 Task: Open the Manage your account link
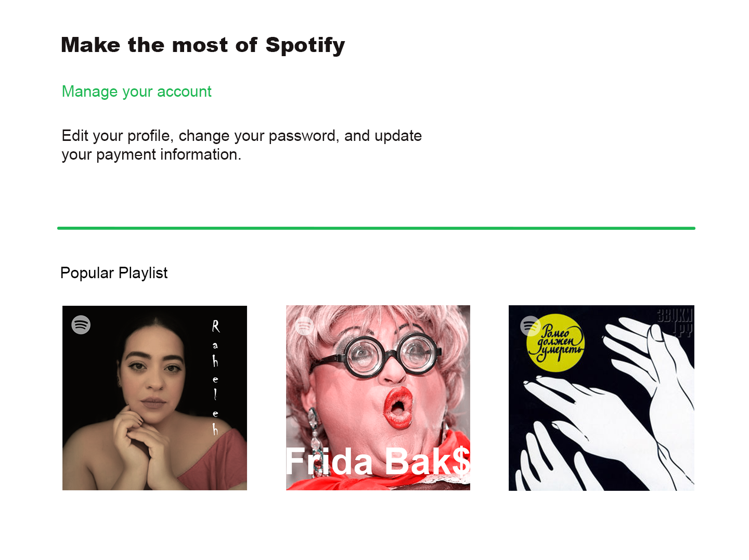(x=137, y=92)
